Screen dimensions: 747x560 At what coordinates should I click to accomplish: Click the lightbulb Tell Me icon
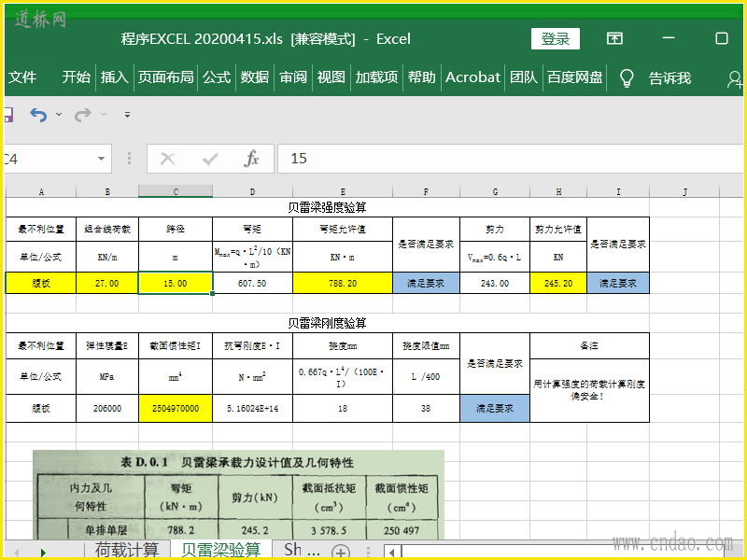tap(627, 77)
